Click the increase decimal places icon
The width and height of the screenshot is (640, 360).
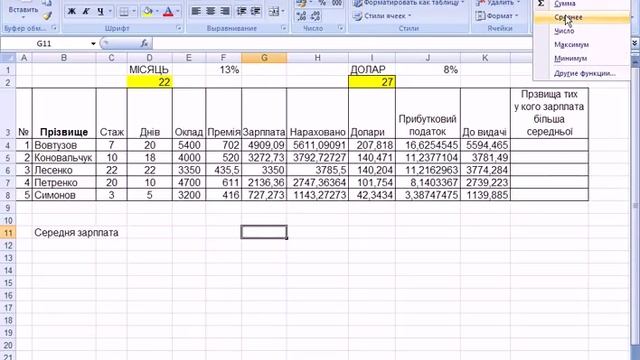[301, 16]
